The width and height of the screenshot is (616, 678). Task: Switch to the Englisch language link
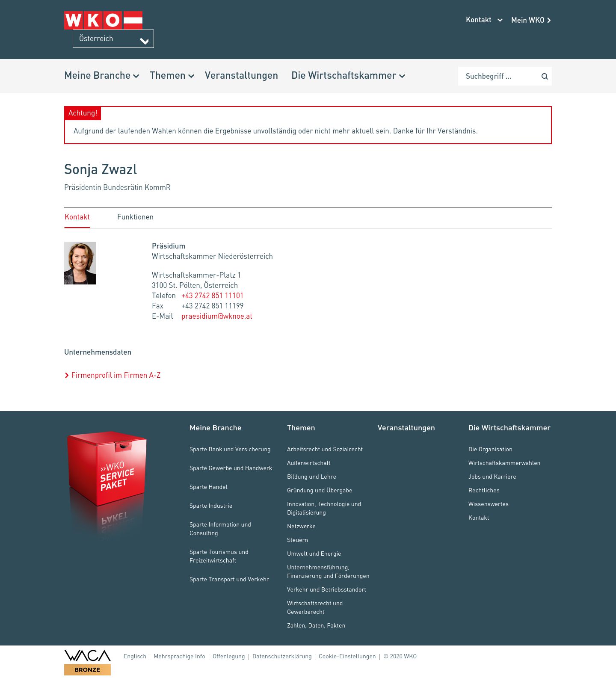[x=135, y=656]
